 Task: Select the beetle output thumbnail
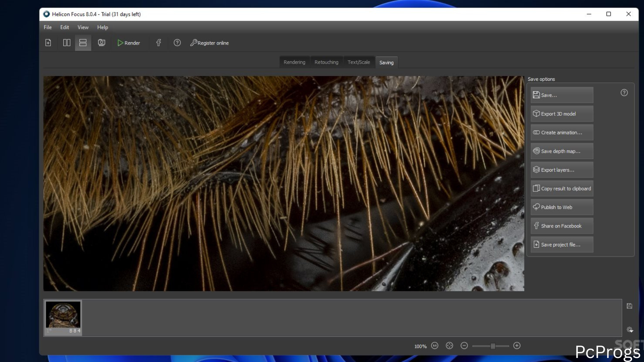pyautogui.click(x=63, y=318)
